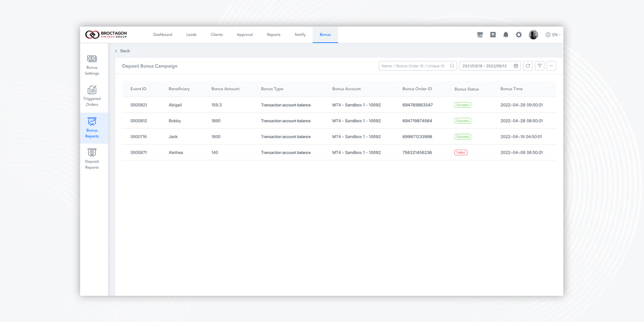The height and width of the screenshot is (322, 644).
Task: Click the Success badge in Abigail's row
Action: (x=462, y=105)
